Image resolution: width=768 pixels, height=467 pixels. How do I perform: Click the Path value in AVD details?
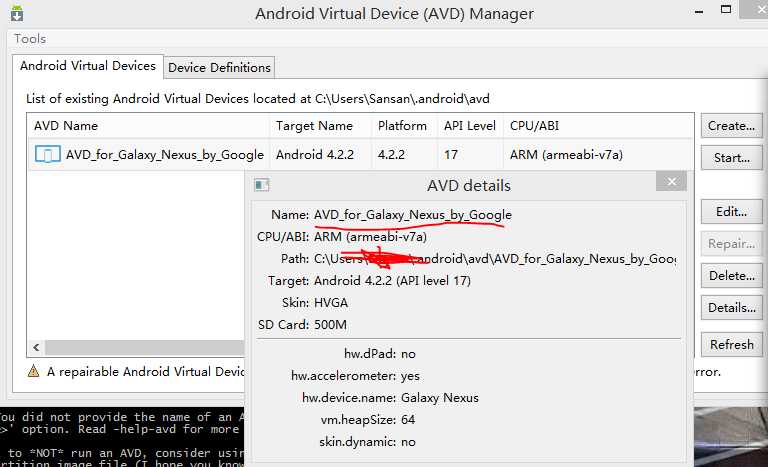(495, 259)
